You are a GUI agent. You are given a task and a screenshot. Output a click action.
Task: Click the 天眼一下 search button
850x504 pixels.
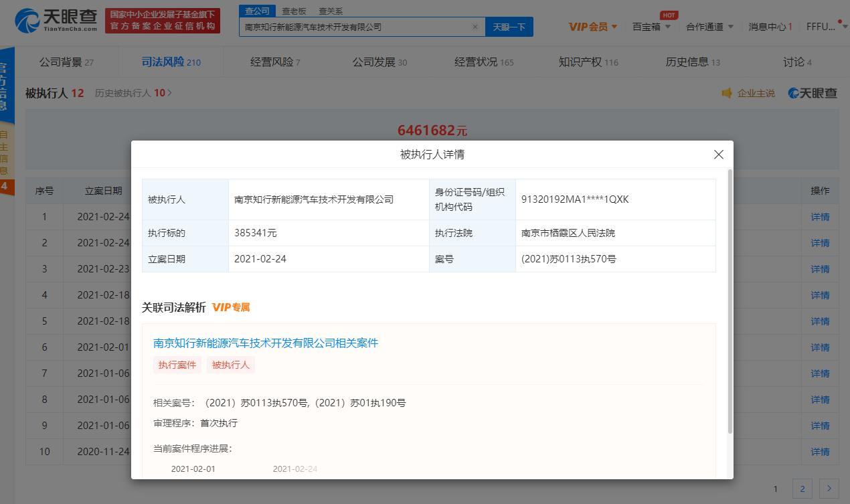tap(509, 27)
